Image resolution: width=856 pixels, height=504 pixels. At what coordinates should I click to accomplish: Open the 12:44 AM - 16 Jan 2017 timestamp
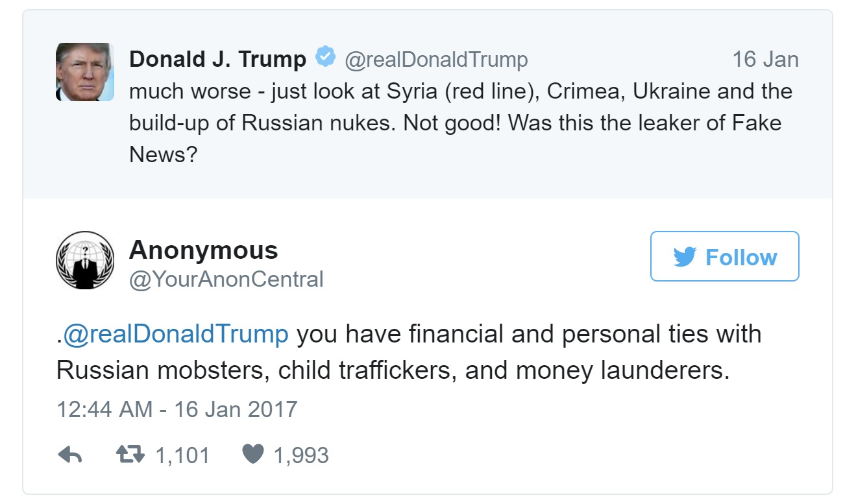tap(177, 409)
